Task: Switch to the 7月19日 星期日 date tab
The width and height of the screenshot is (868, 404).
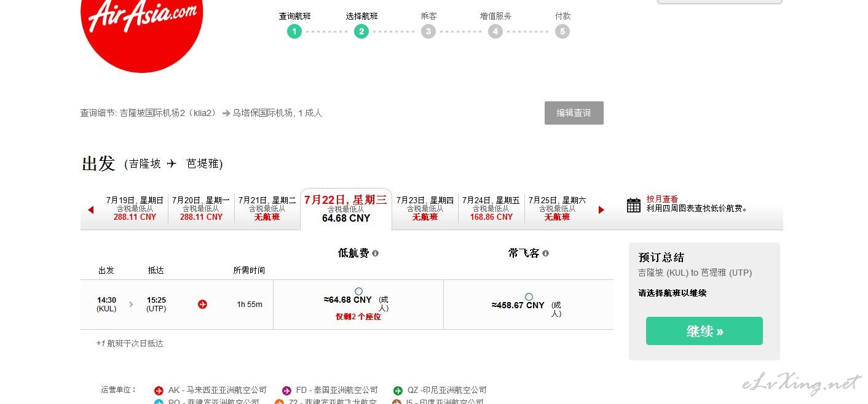Action: 135,209
